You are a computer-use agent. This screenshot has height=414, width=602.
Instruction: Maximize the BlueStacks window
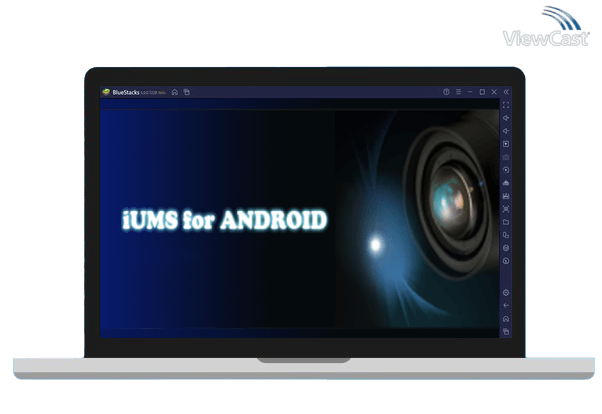pyautogui.click(x=482, y=92)
